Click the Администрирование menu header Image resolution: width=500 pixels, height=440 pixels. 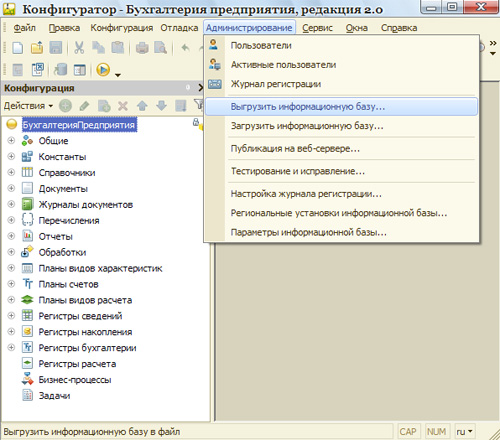point(249,28)
